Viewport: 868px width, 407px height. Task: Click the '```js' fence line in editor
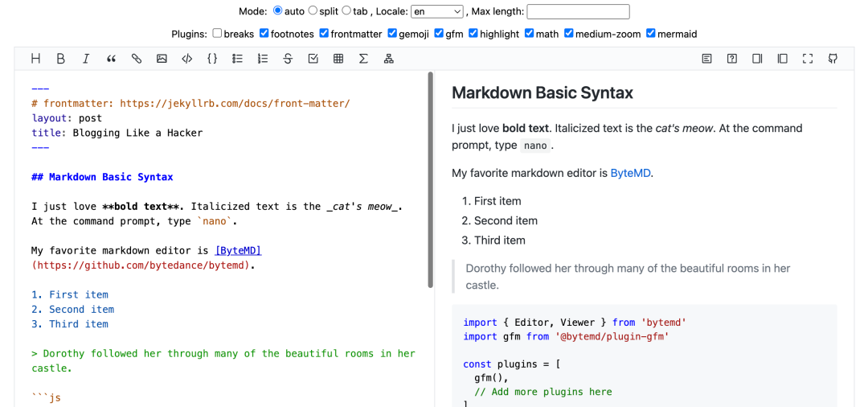46,397
